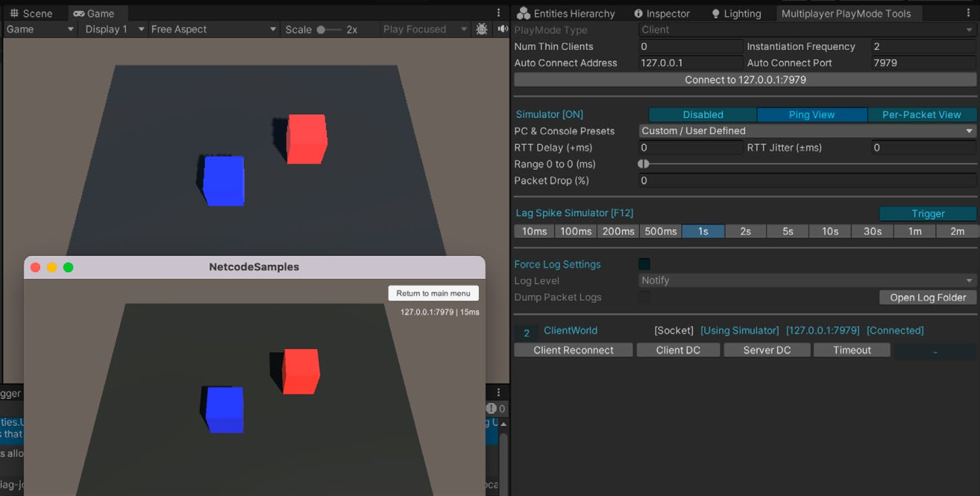This screenshot has height=496, width=980.
Task: Click the Client Reconnect button
Action: tap(573, 350)
